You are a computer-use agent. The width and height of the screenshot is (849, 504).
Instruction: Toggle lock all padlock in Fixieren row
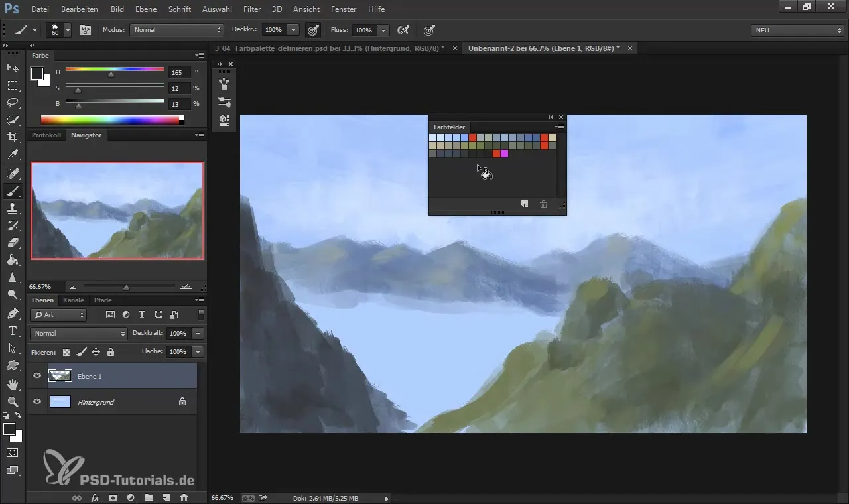[x=111, y=352]
